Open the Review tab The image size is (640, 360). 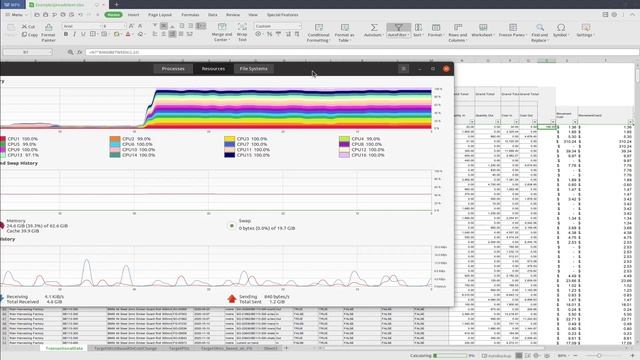[x=233, y=15]
